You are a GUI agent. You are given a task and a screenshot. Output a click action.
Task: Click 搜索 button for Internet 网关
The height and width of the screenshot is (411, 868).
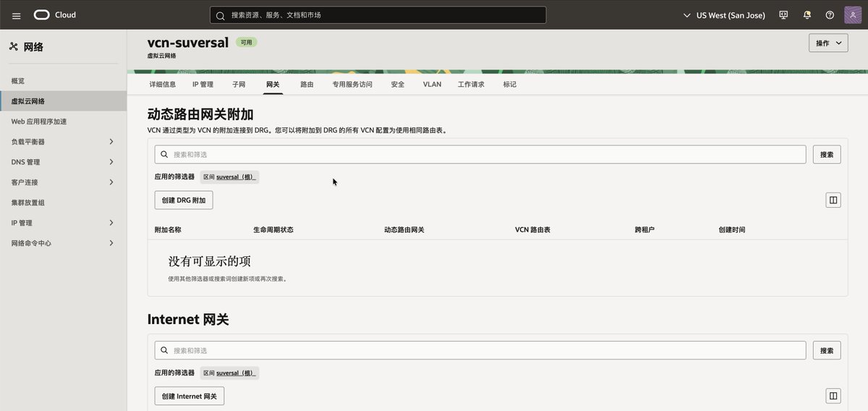(827, 350)
